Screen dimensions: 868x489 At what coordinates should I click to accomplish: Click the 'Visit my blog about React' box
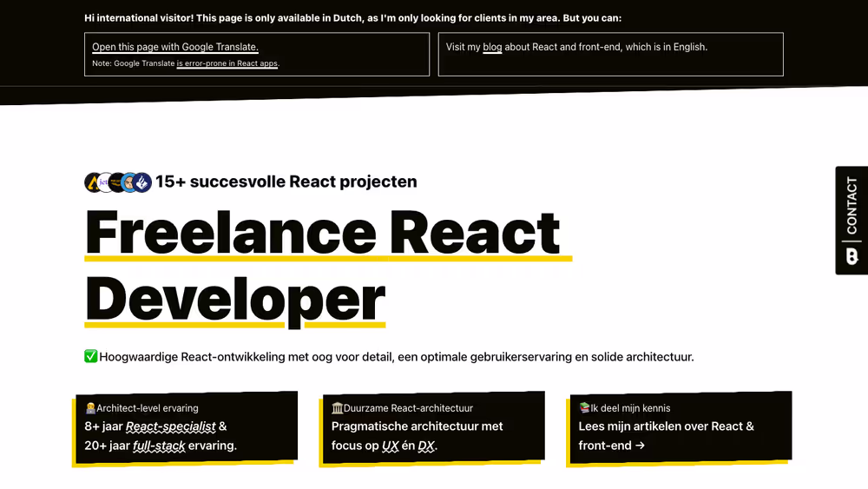point(610,54)
